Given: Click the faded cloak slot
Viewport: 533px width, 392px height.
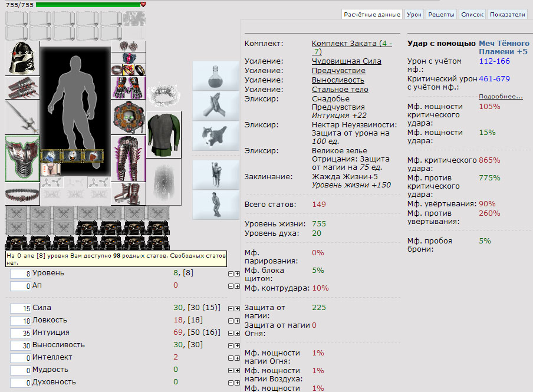Looking at the screenshot, I should coord(164,182).
